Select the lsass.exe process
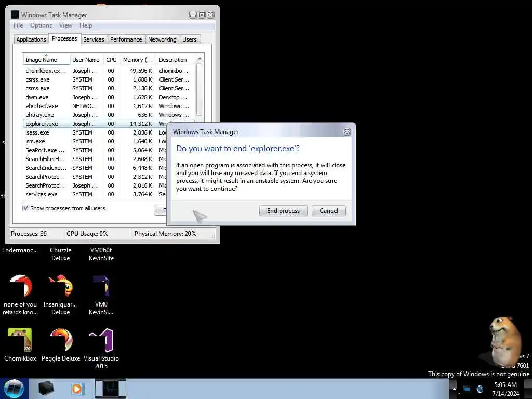532x399 pixels. coord(95,132)
